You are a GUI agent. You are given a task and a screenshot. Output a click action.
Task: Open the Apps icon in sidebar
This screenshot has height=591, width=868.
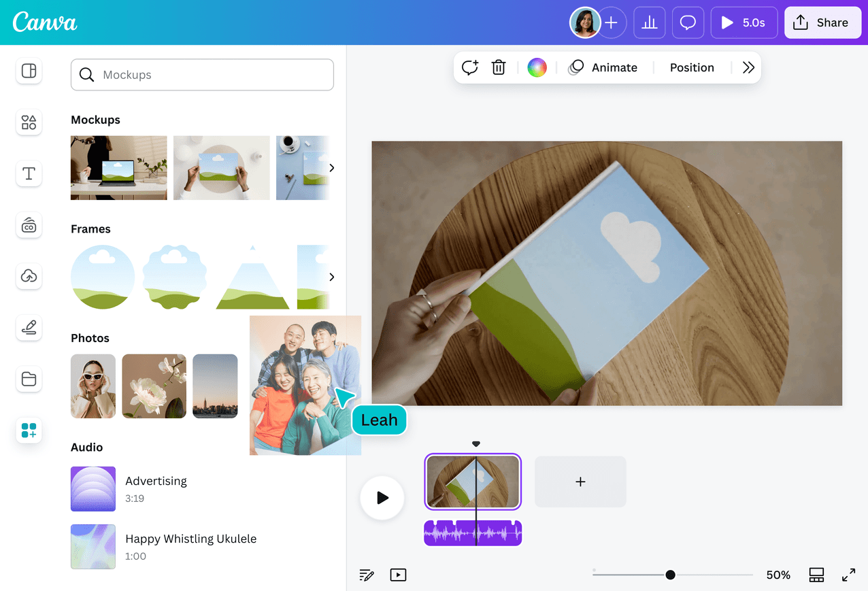click(29, 430)
